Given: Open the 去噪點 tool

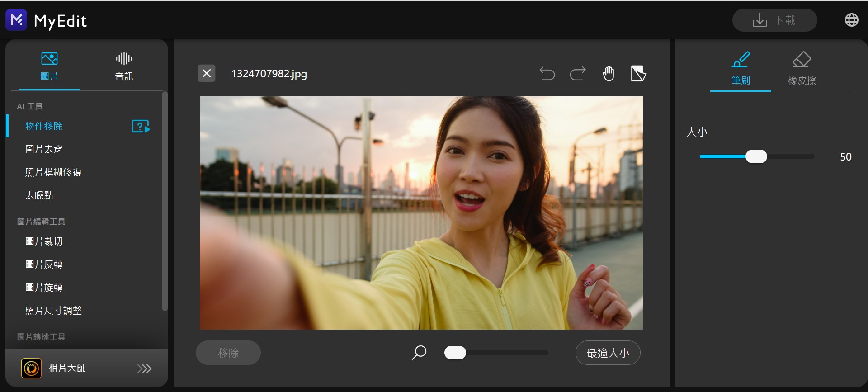Looking at the screenshot, I should (39, 195).
